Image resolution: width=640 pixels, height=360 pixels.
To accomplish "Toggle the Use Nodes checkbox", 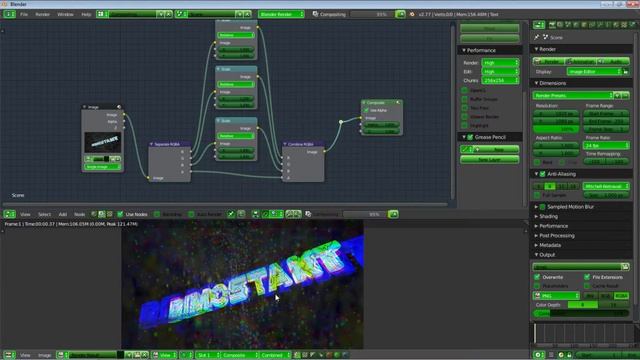I will 120,214.
